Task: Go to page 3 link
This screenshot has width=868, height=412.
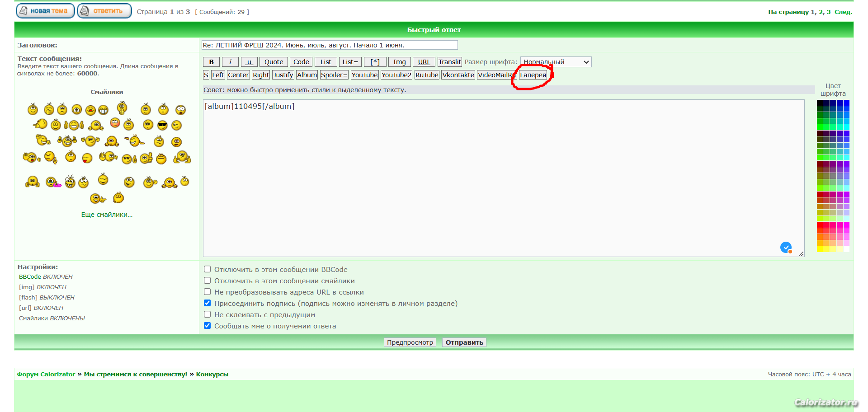Action: coord(829,12)
